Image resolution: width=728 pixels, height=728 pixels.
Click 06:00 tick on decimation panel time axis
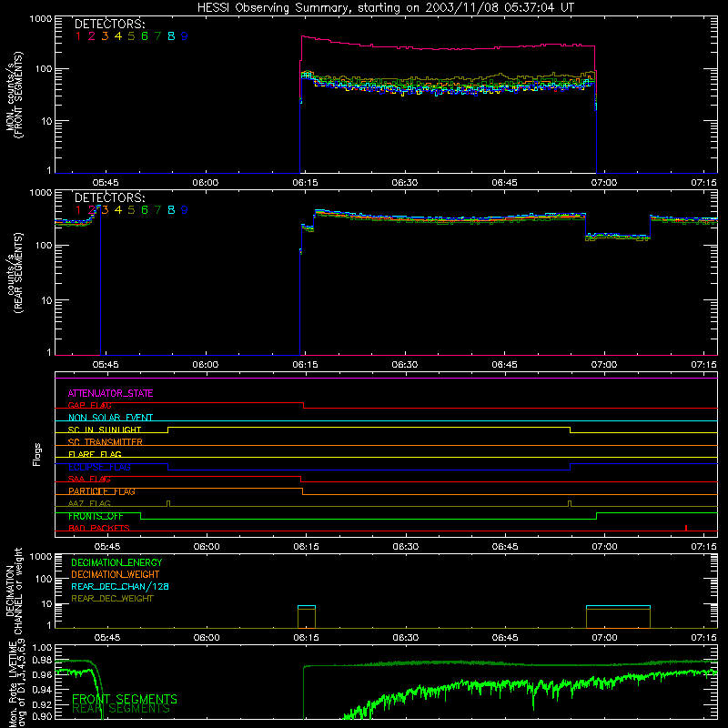click(x=207, y=638)
